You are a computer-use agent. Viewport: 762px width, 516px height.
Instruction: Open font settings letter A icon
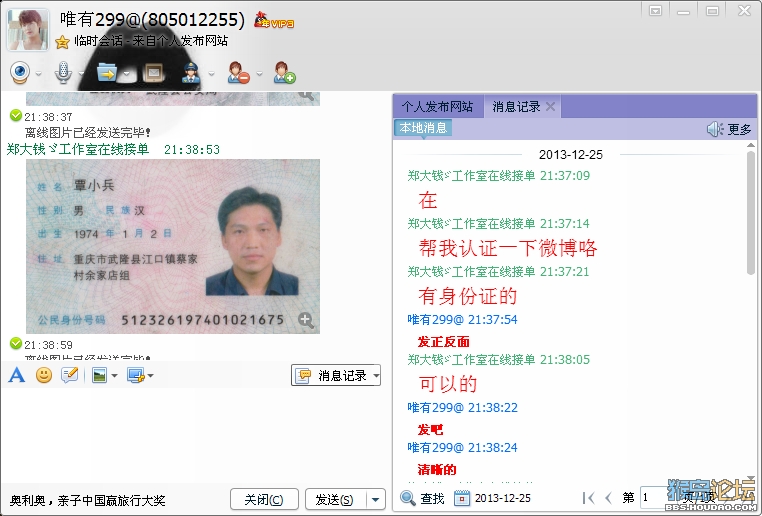tap(17, 375)
